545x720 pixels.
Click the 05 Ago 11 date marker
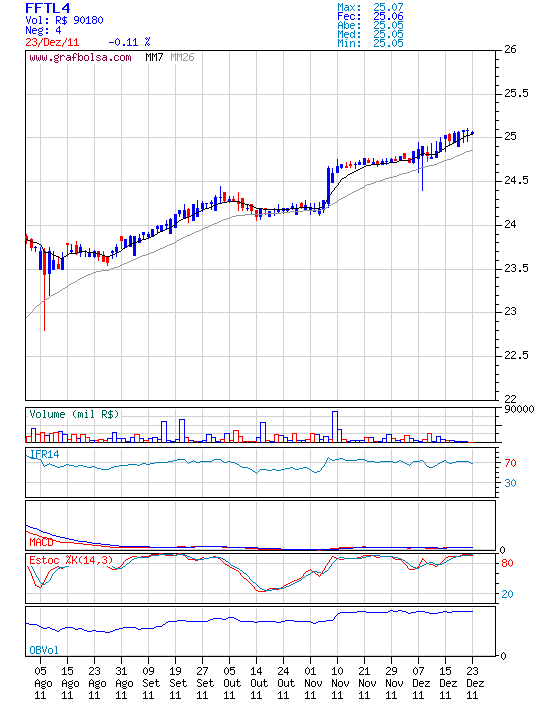coord(42,683)
